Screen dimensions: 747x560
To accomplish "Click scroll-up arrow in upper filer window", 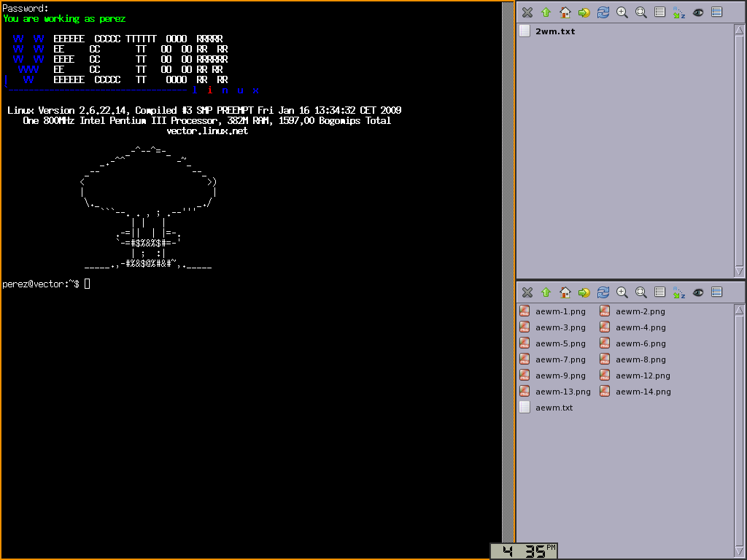I will [739, 30].
